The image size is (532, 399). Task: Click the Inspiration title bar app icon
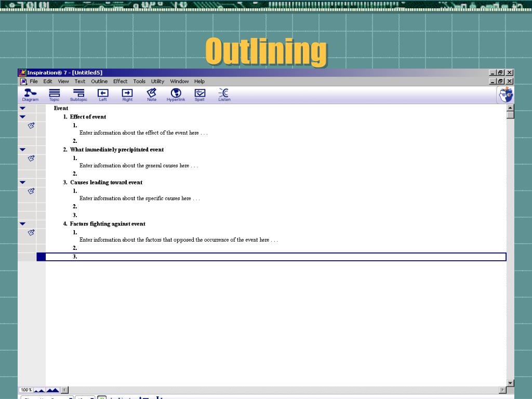click(x=22, y=73)
